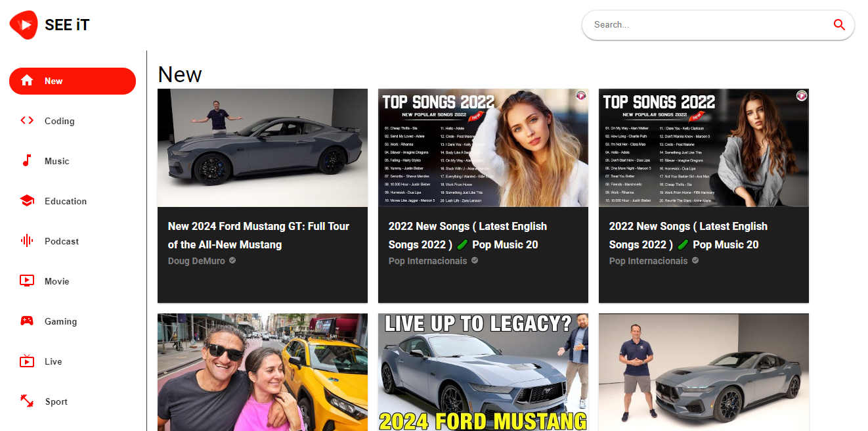
Task: Click the Podcast sidebar icon
Action: tap(26, 240)
